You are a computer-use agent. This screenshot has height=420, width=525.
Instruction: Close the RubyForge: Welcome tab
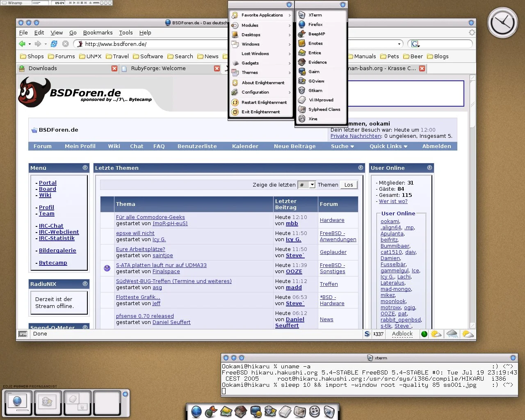[217, 68]
